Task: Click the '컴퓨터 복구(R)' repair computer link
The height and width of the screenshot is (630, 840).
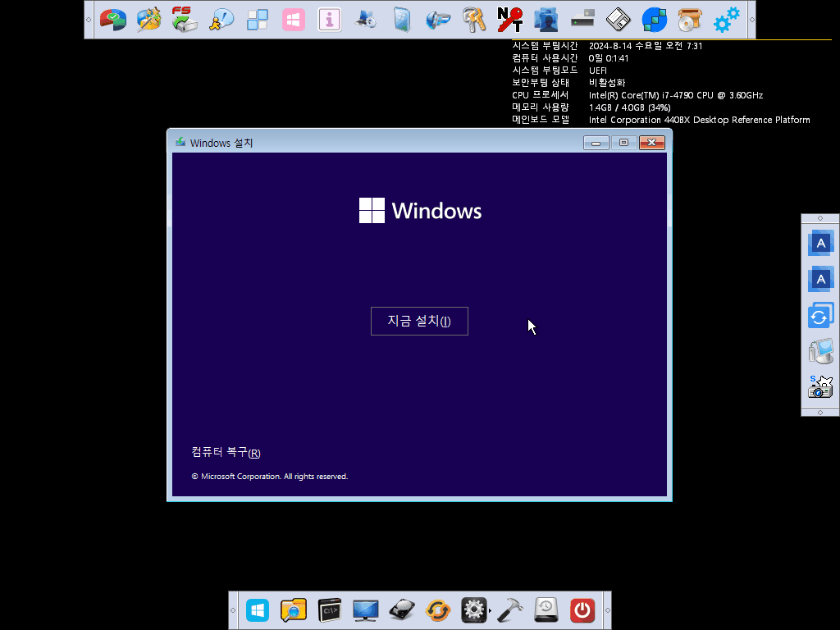Action: point(226,453)
